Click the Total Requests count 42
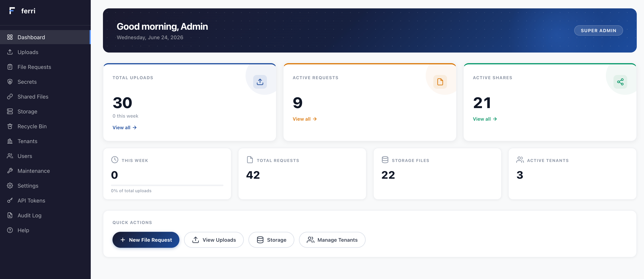Screen dimensions: 644x279 [x=253, y=175]
